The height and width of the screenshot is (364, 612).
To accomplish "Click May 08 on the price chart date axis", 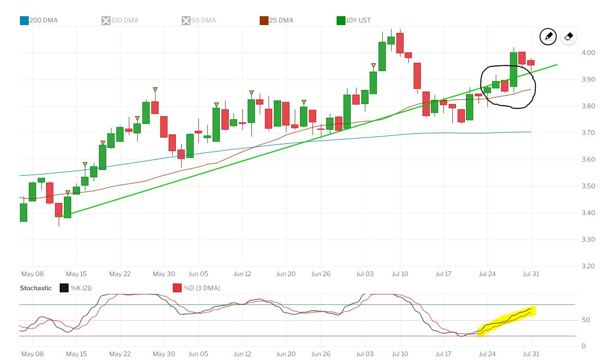I will [x=32, y=274].
